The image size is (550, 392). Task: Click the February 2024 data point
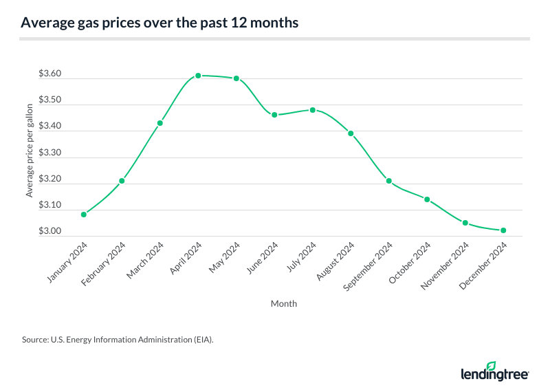click(122, 181)
